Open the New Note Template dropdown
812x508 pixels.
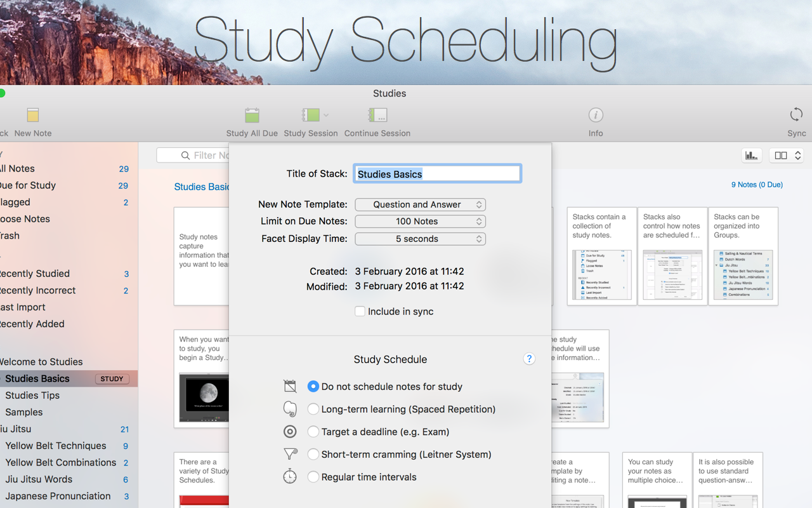[x=420, y=204]
